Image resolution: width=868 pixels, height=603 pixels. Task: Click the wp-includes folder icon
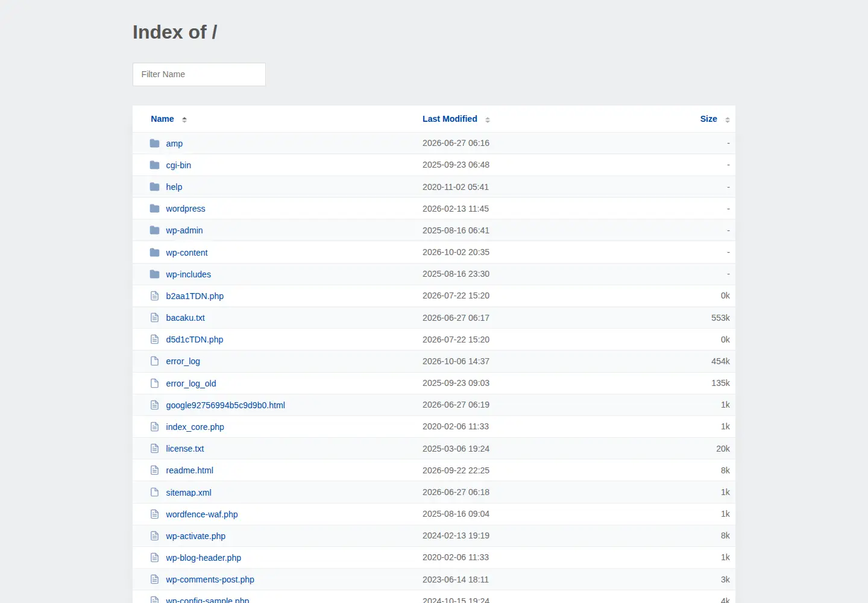point(155,274)
